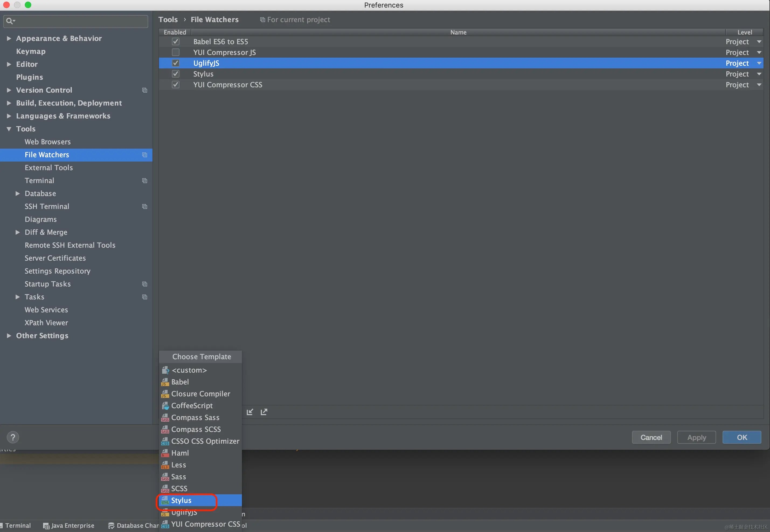Click the help question mark icon

[x=13, y=437]
